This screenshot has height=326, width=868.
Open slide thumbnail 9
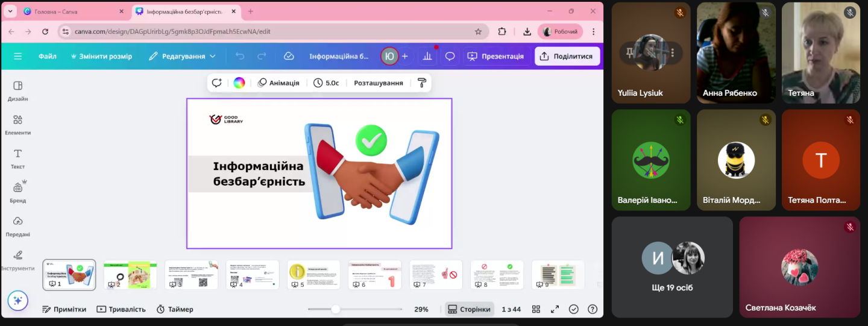(558, 275)
